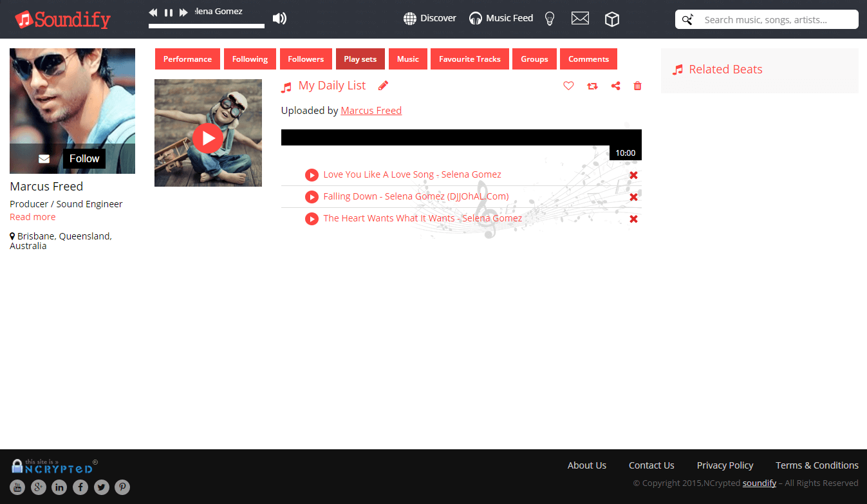Viewport: 867px width, 504px height.
Task: Mute via the speaker volume icon
Action: tap(279, 18)
